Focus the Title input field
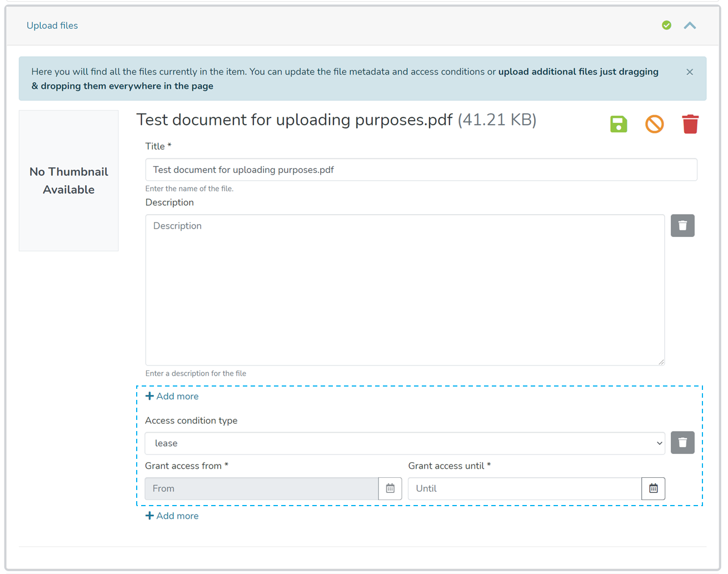 (x=421, y=170)
